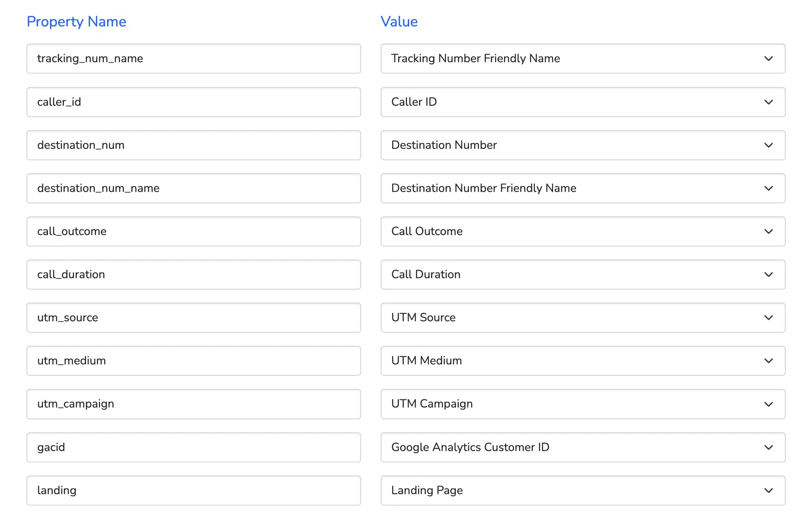Expand the Destination Number dropdown
This screenshot has width=802, height=532.
[x=583, y=145]
